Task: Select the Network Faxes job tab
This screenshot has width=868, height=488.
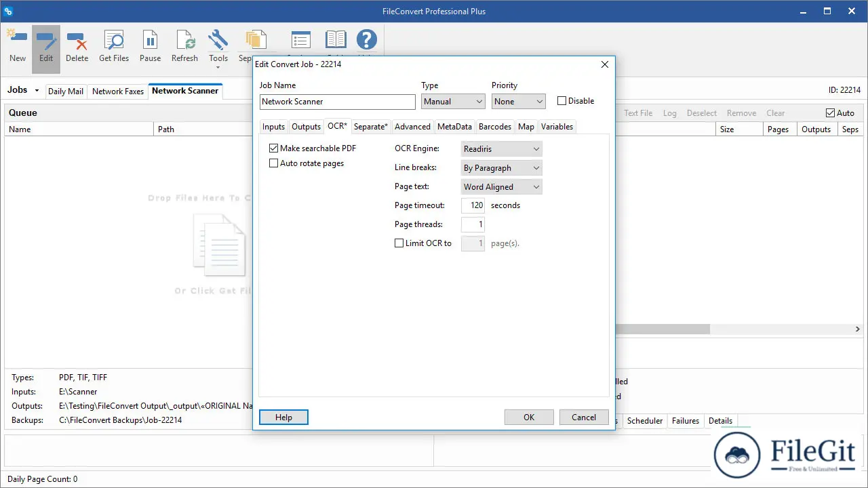Action: pos(118,91)
